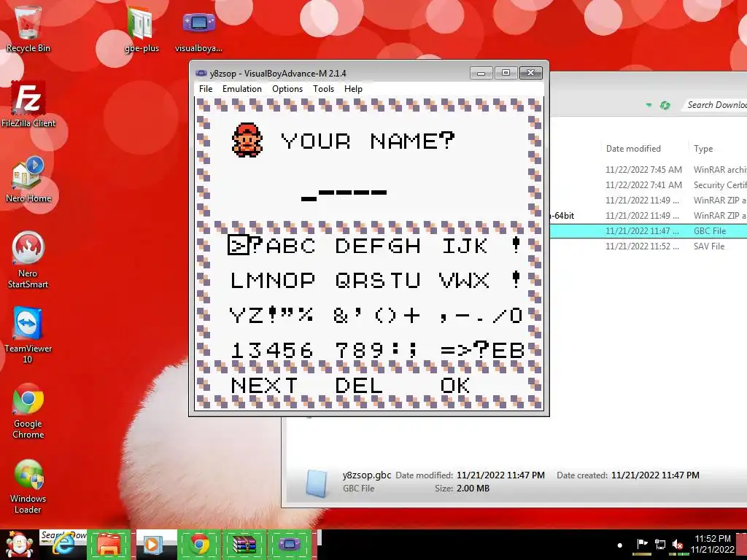Sort by the Type column header
This screenshot has width=747, height=560.
click(x=703, y=149)
